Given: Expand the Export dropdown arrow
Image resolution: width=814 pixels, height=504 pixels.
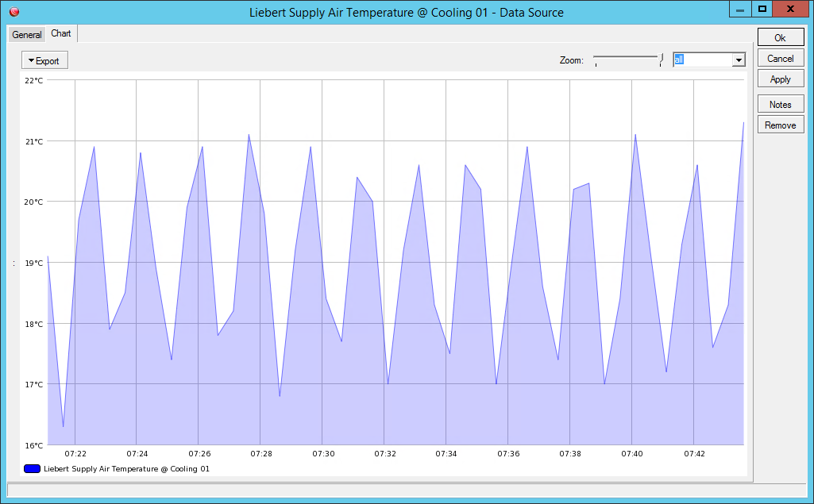Looking at the screenshot, I should pos(30,60).
